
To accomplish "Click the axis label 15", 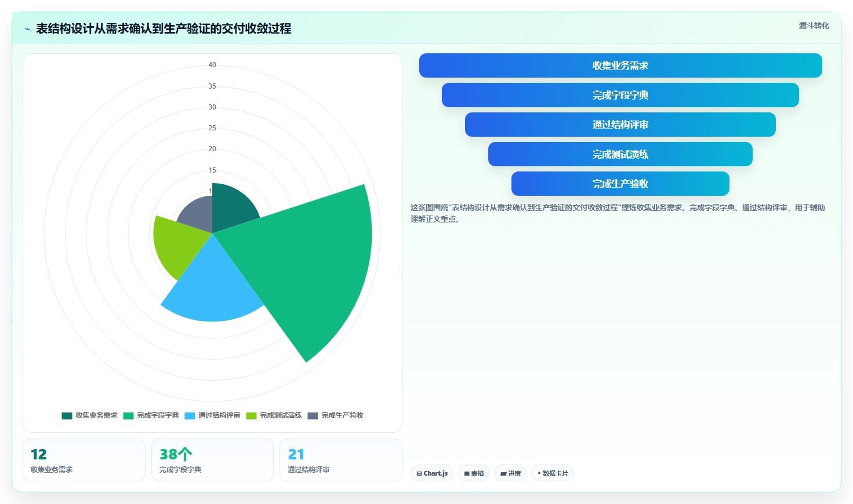I will [x=212, y=170].
